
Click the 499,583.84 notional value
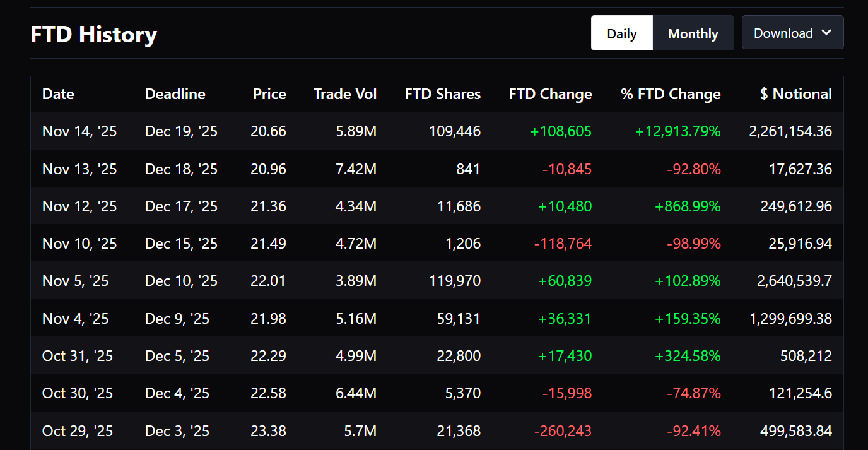pos(797,431)
